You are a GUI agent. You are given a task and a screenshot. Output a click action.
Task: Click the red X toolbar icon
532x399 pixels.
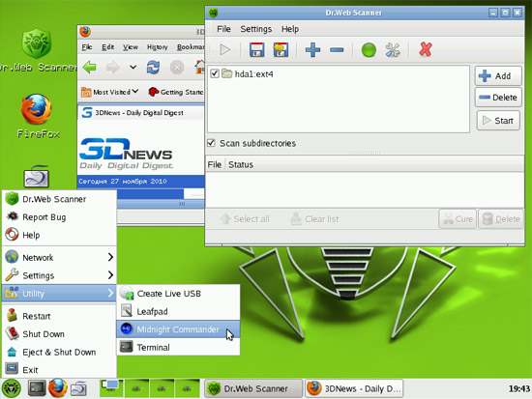[426, 49]
